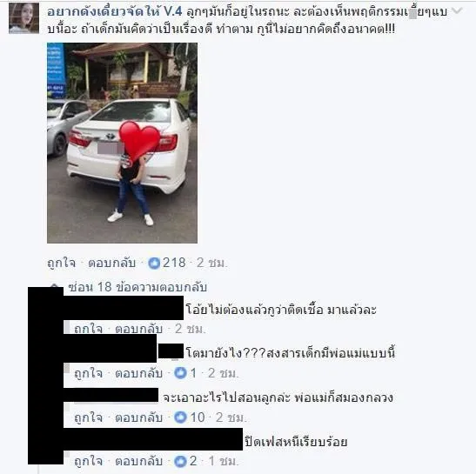Like the 'จะเอาอะไรไปสอนลูกล่ะ' reply
Viewport: 476px width, 474px height.
89,417
